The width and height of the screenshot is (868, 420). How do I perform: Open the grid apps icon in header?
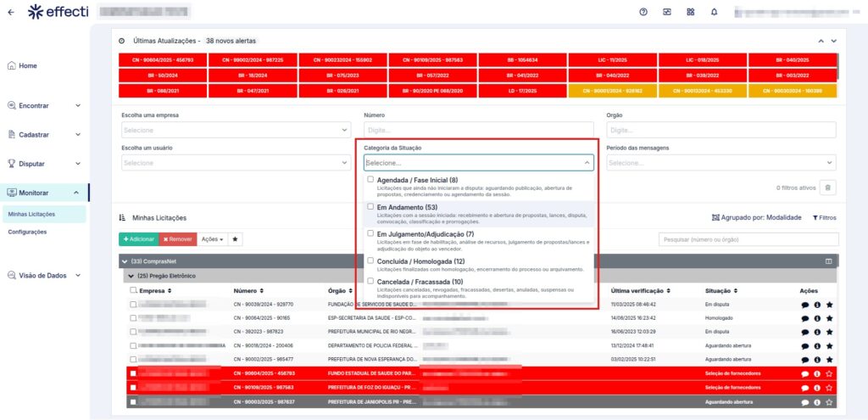click(x=690, y=12)
